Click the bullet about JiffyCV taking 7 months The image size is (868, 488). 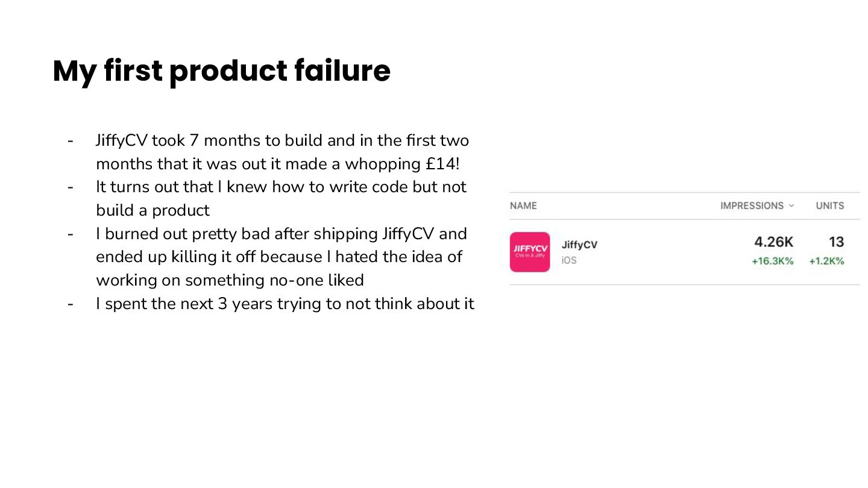coord(282,152)
